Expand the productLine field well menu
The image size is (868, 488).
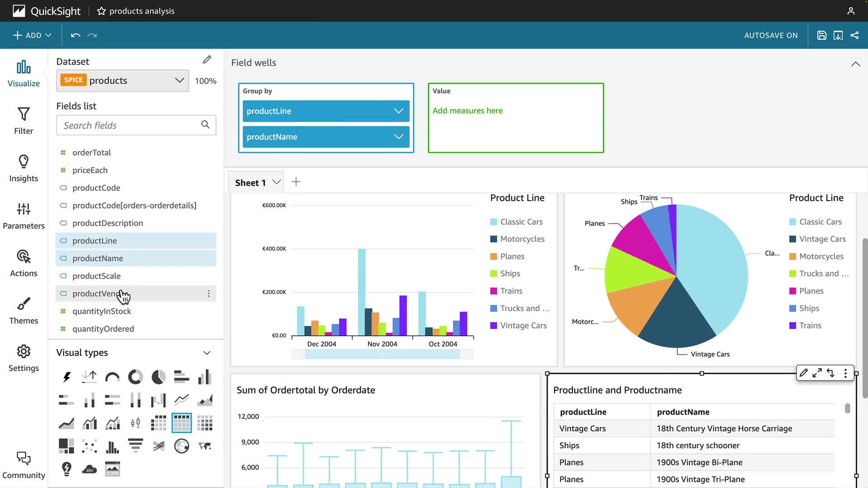398,111
